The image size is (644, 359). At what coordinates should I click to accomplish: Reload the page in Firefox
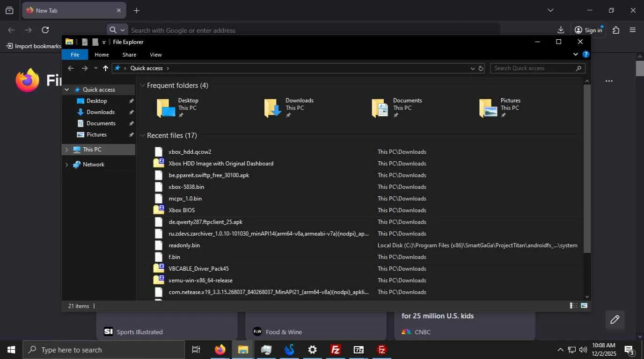(45, 30)
